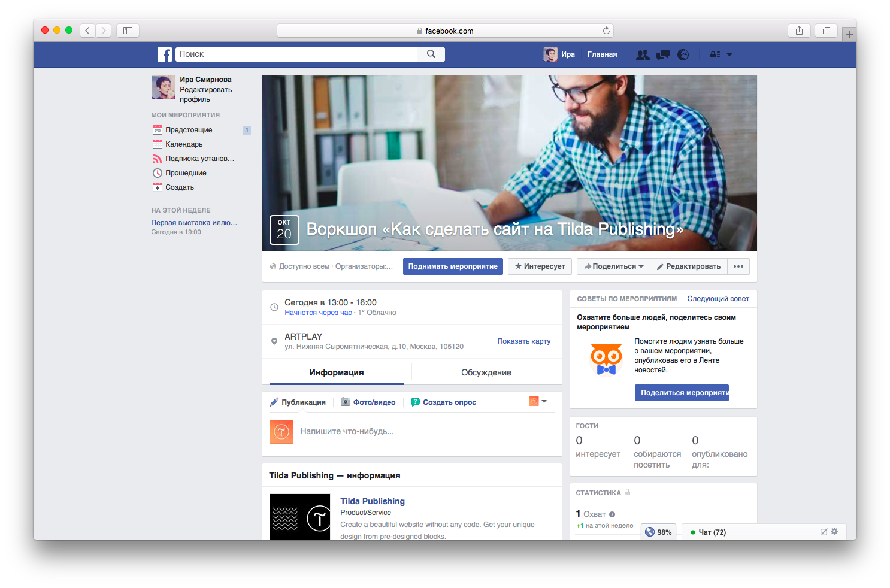Click Tilda Publishing black logo thumbnail
Screen dimensions: 890x588
click(x=300, y=517)
